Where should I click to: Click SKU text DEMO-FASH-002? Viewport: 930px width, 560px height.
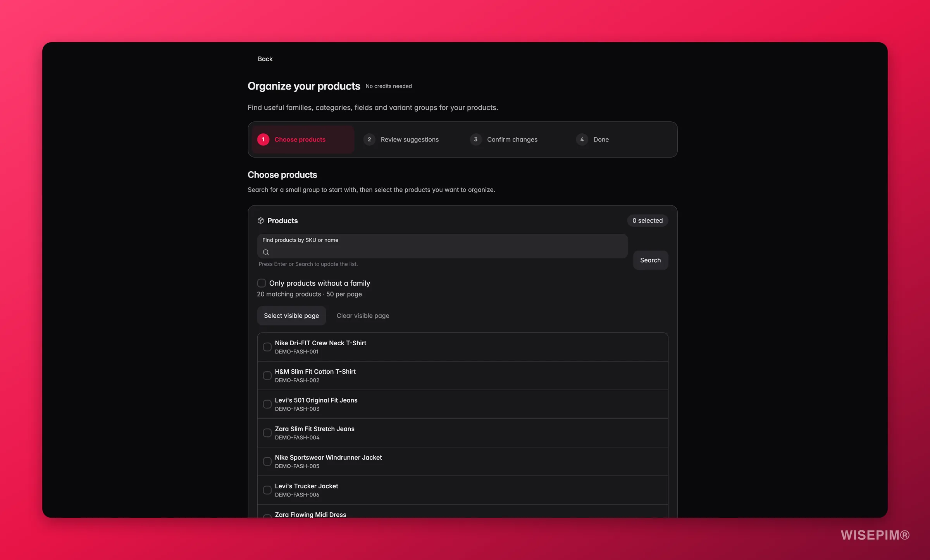297,381
